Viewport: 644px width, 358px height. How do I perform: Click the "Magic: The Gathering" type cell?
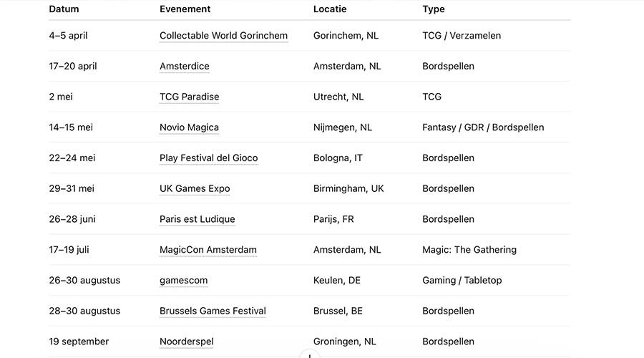(x=469, y=251)
